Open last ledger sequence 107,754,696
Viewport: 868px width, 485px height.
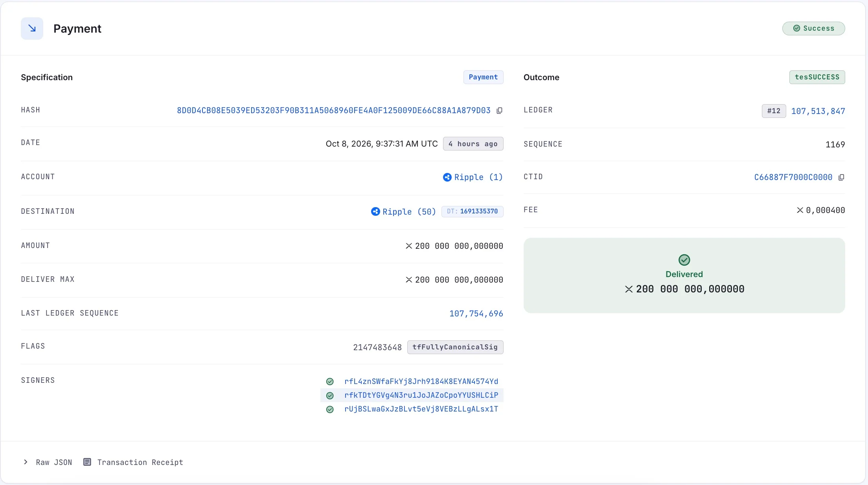[476, 314]
